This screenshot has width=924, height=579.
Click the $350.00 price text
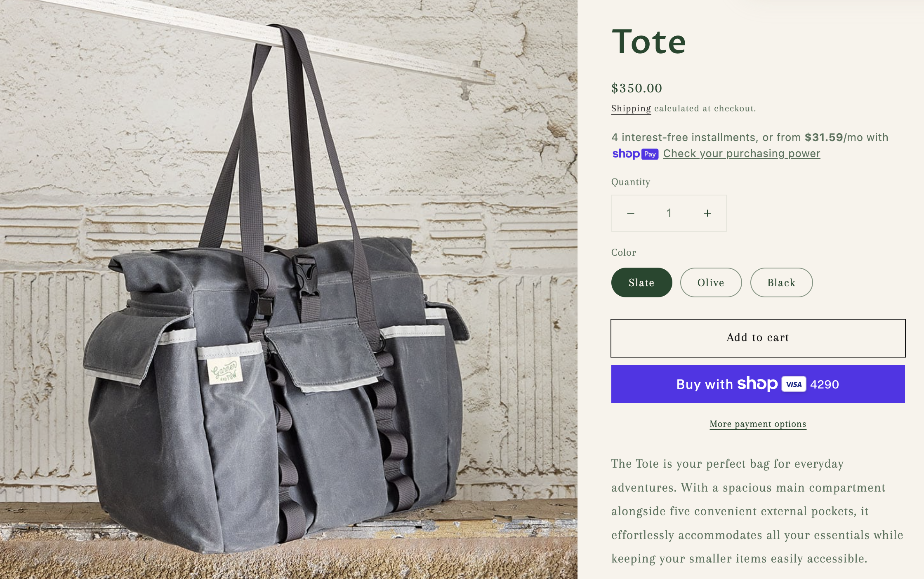pyautogui.click(x=636, y=88)
